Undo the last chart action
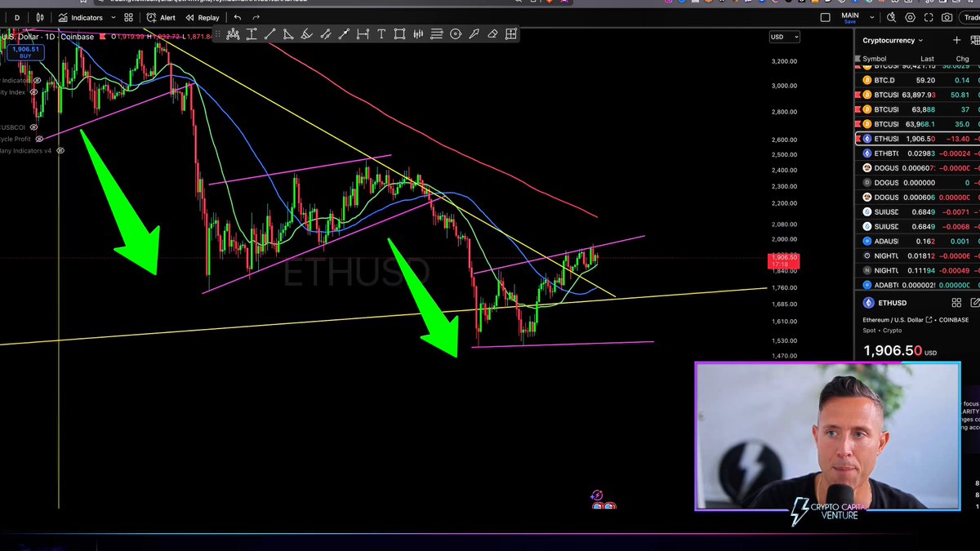The height and width of the screenshot is (551, 980). coord(237,17)
